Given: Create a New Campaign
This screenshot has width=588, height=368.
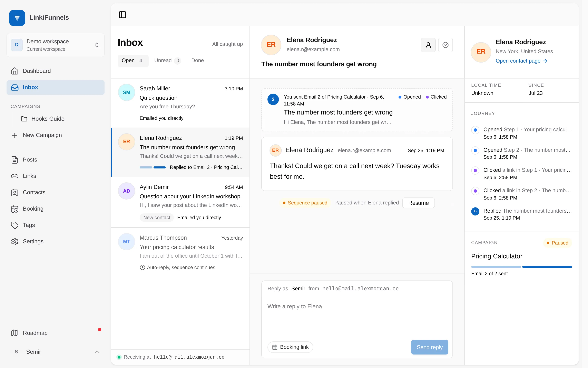Looking at the screenshot, I should (x=55, y=135).
